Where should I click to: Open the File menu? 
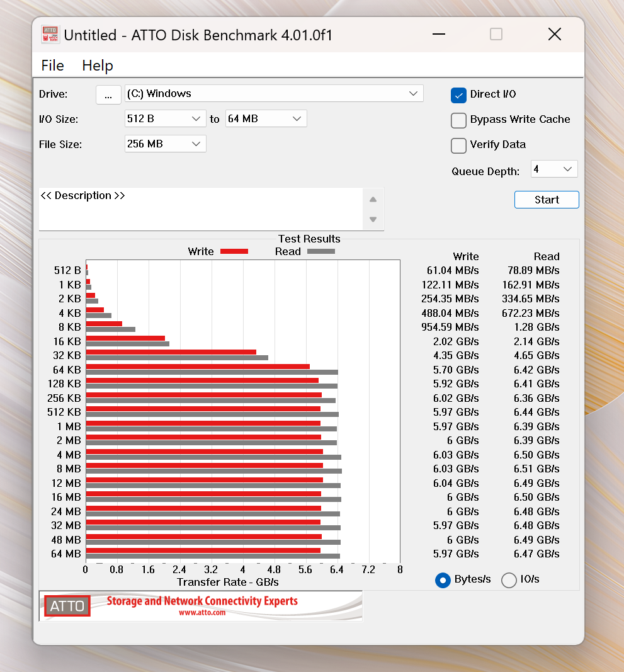(x=52, y=65)
